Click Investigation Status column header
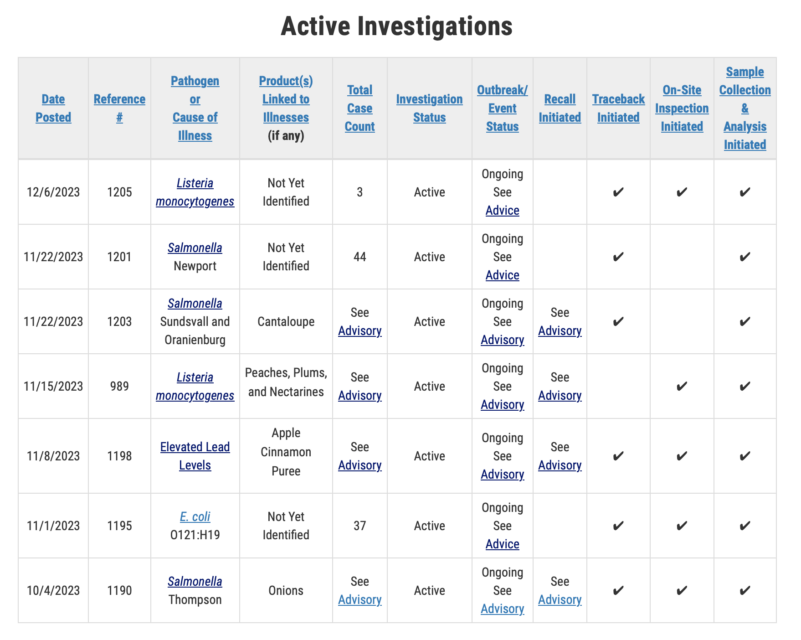The image size is (801, 640). click(x=429, y=108)
